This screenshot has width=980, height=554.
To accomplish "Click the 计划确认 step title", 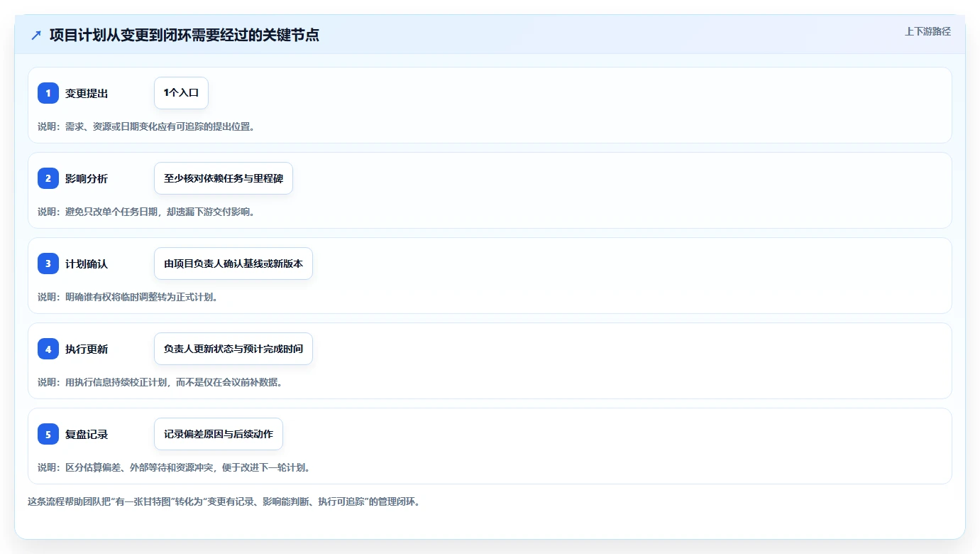I will [87, 264].
